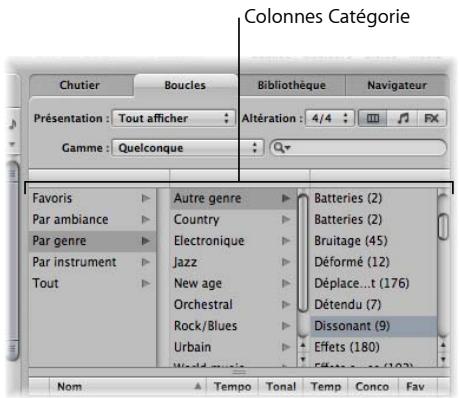Viewport: 459px width, 398px height.
Task: Expand Par ambiance using its arrow
Action: [146, 220]
